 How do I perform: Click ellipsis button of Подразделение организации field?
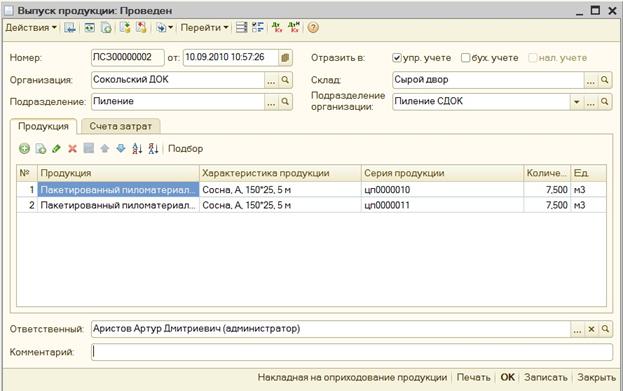tap(590, 102)
